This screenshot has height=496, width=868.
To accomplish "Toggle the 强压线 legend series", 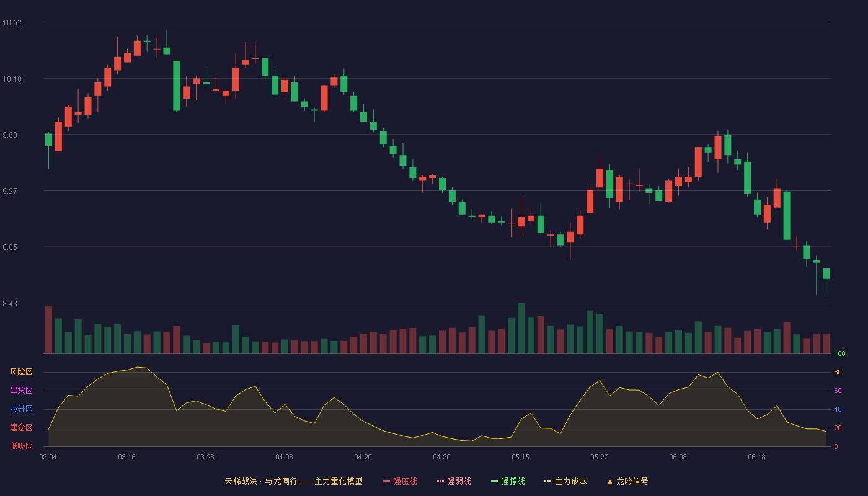I will (400, 481).
